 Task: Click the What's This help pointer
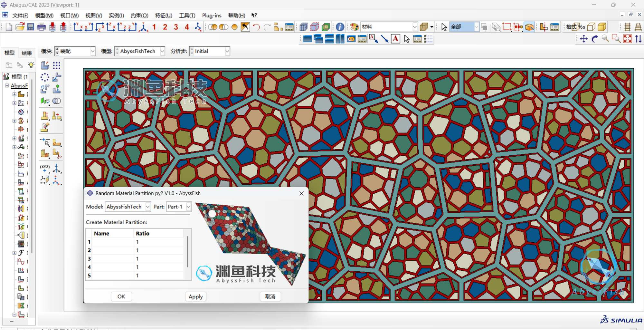[254, 15]
